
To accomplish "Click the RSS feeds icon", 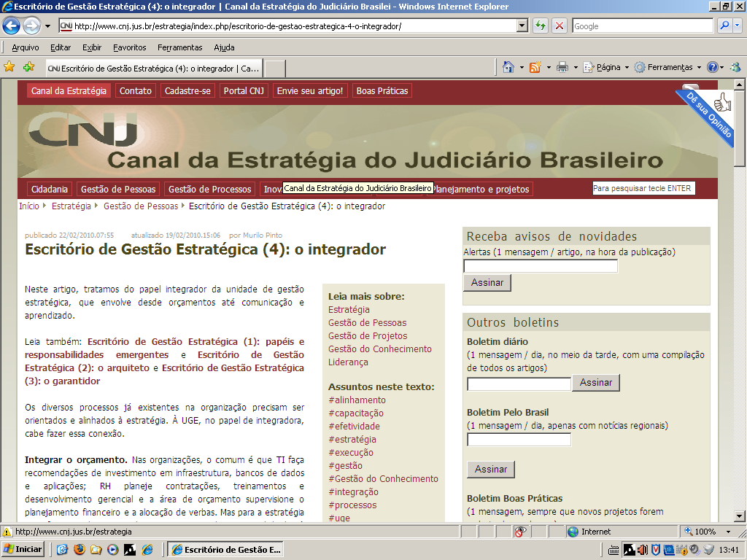I will 535,67.
